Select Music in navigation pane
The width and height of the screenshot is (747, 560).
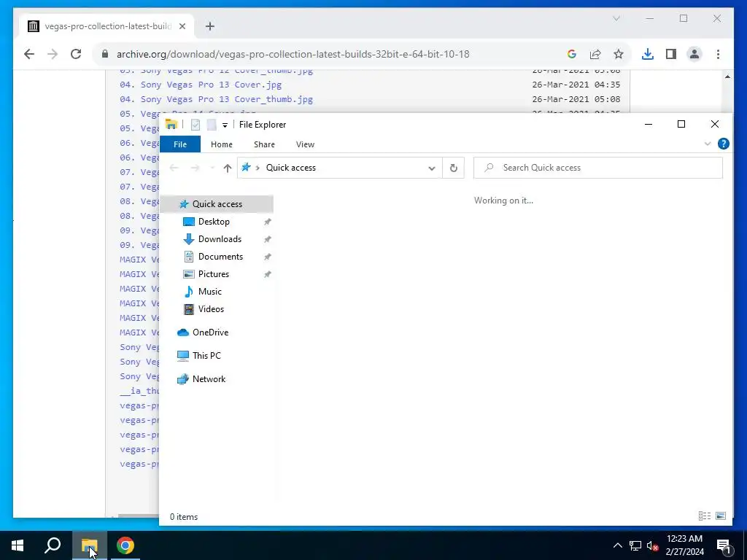(209, 292)
